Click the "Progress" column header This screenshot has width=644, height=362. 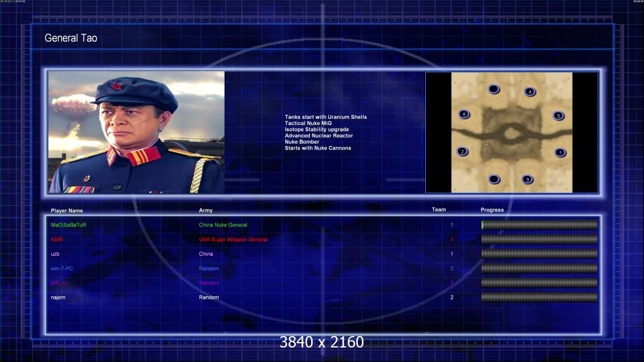pos(492,210)
